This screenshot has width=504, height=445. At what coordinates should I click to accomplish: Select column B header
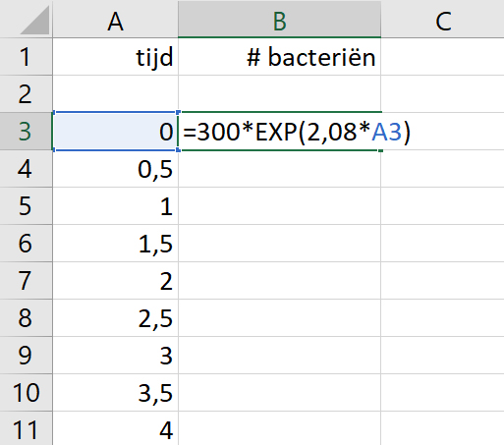point(279,19)
